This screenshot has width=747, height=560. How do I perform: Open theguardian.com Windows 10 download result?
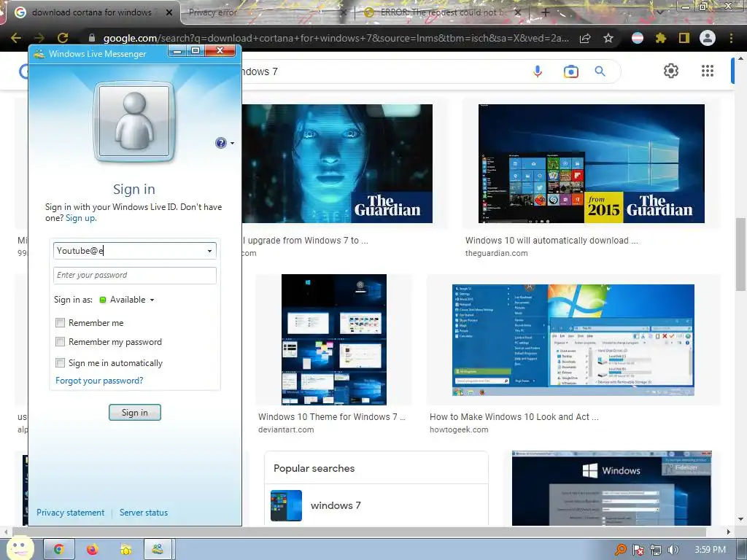pyautogui.click(x=551, y=241)
